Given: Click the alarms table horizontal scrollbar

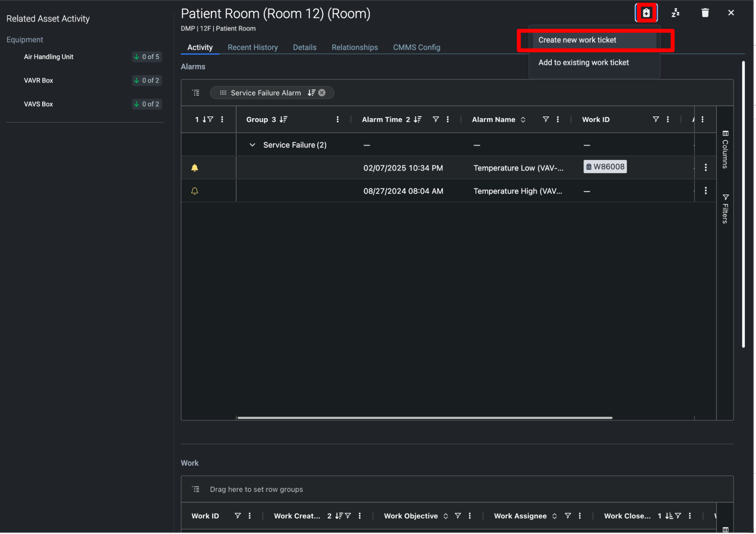Looking at the screenshot, I should pos(424,418).
